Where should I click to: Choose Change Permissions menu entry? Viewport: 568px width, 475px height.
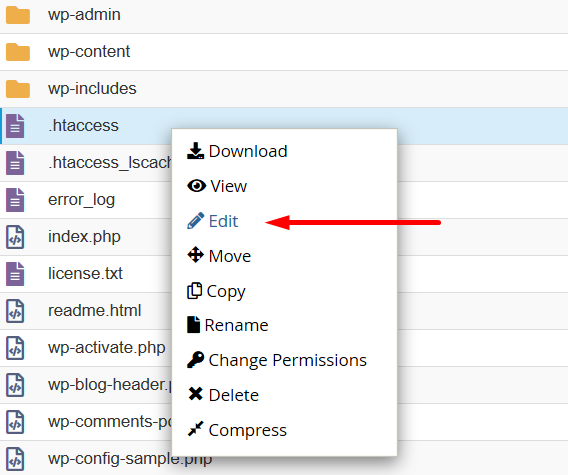point(288,360)
